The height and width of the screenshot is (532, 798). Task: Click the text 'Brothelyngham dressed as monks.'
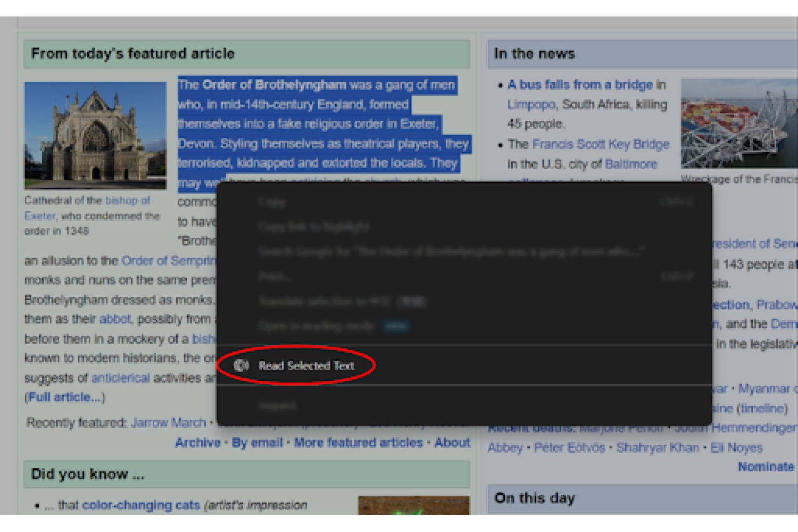point(119,300)
